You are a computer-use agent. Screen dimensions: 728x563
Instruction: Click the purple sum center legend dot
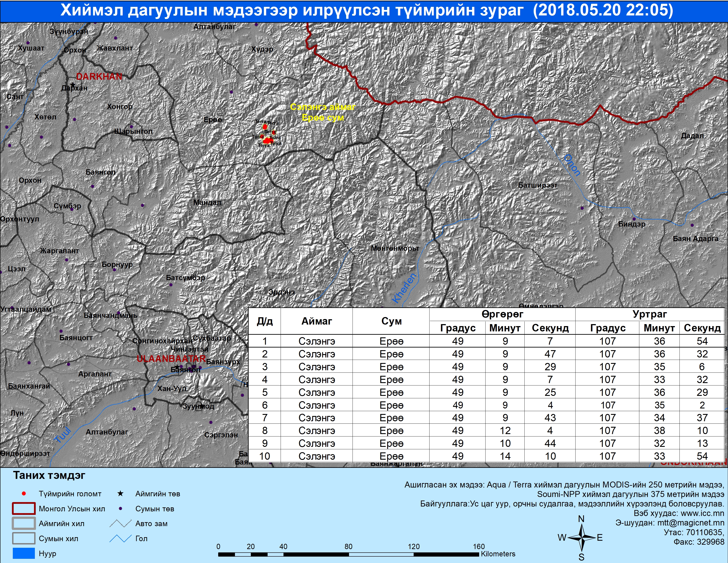(x=120, y=509)
